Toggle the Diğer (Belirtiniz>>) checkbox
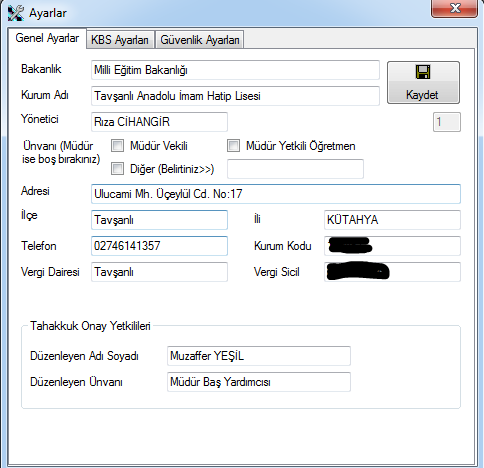This screenshot has width=484, height=468. (x=117, y=169)
